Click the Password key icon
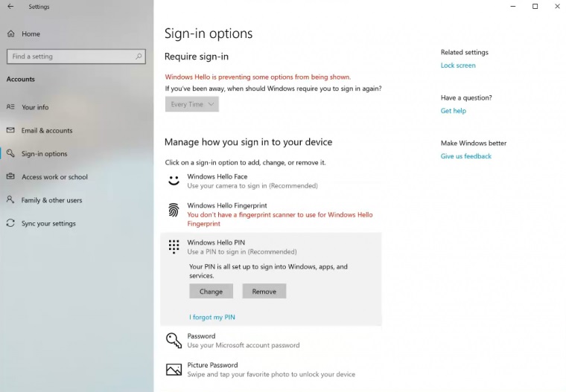 click(x=174, y=340)
